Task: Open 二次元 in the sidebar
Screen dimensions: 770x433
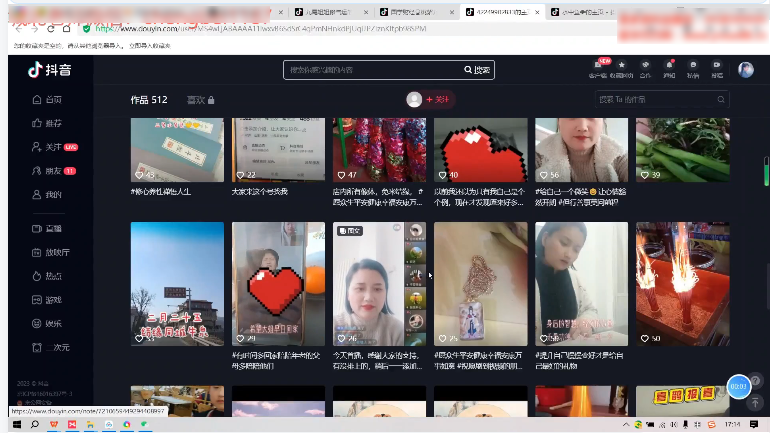Action: [51, 347]
